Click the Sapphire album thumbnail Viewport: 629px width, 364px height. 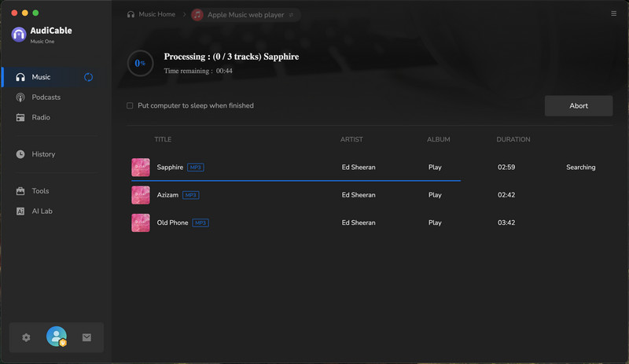[141, 167]
